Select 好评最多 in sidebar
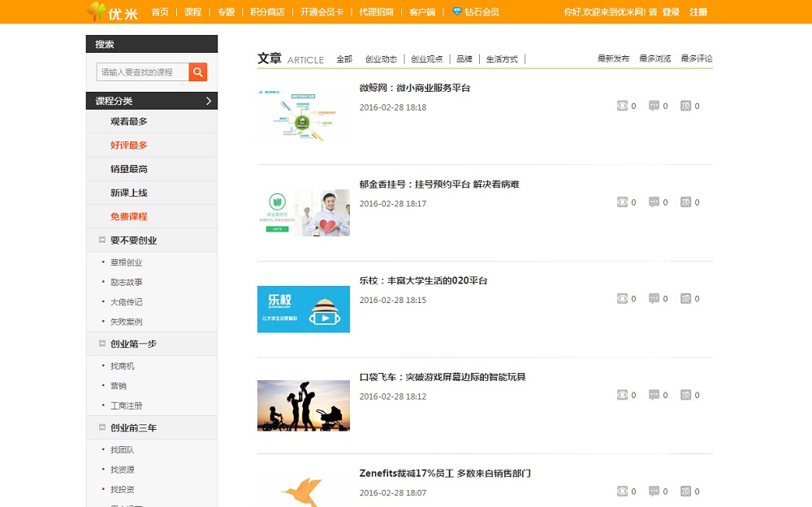 click(129, 145)
